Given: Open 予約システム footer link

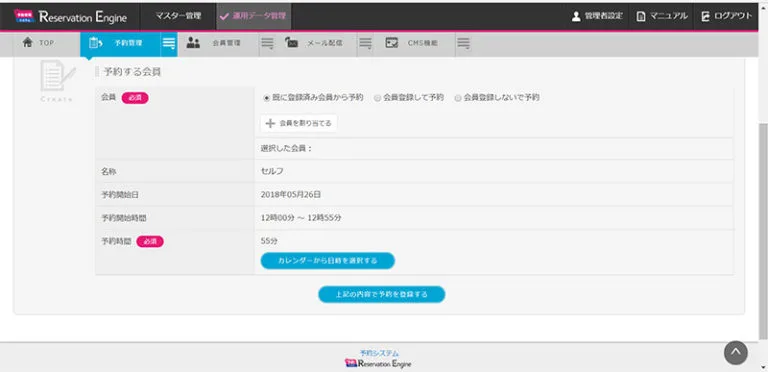Looking at the screenshot, I should pos(379,353).
